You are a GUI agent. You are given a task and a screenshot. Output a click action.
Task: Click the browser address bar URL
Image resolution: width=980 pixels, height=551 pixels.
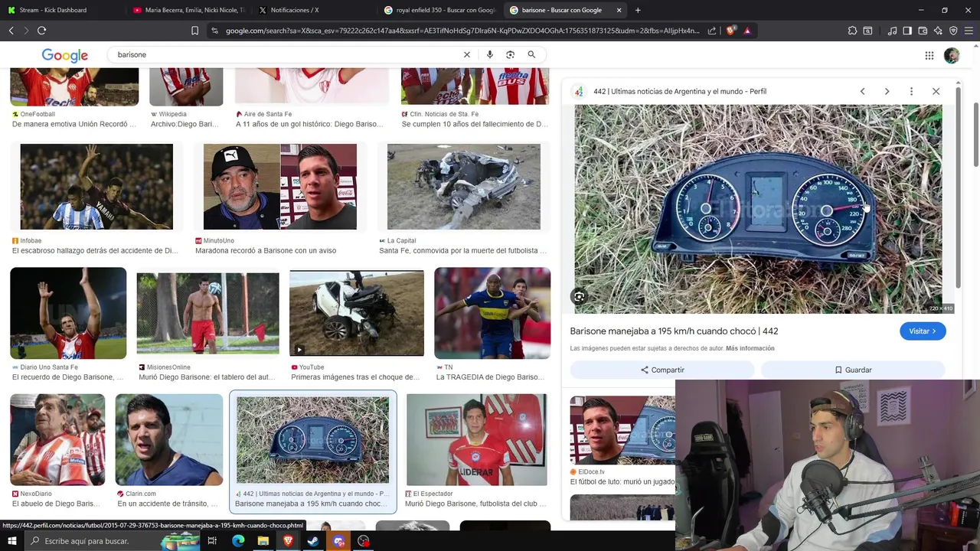point(462,31)
